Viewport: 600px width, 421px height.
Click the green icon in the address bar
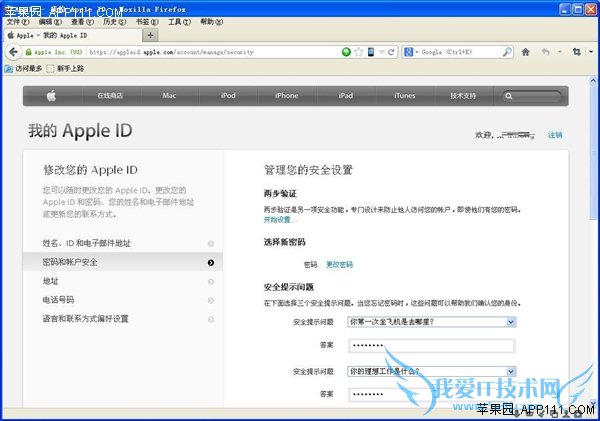pos(346,52)
